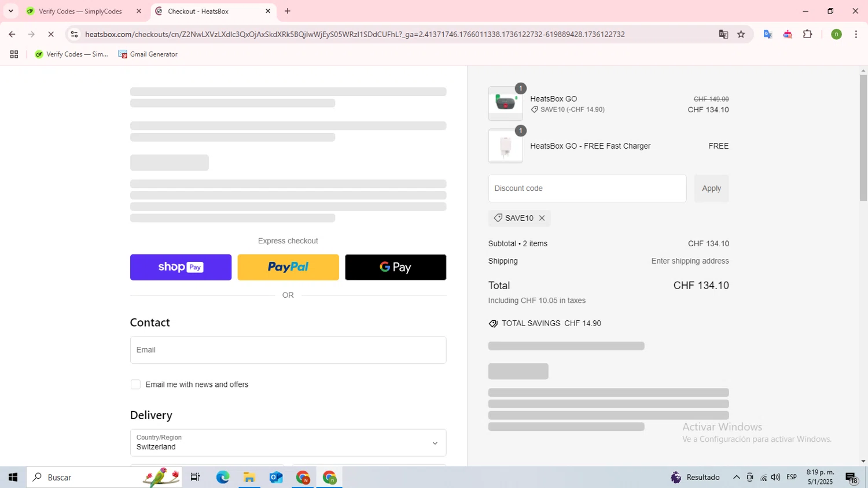
Task: Open the Windows Start menu
Action: click(13, 477)
